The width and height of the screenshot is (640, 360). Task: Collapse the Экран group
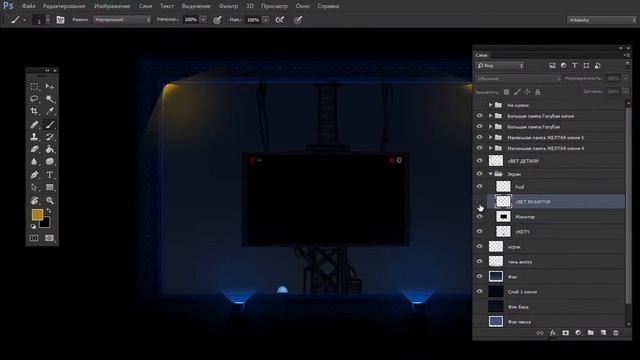(491, 173)
